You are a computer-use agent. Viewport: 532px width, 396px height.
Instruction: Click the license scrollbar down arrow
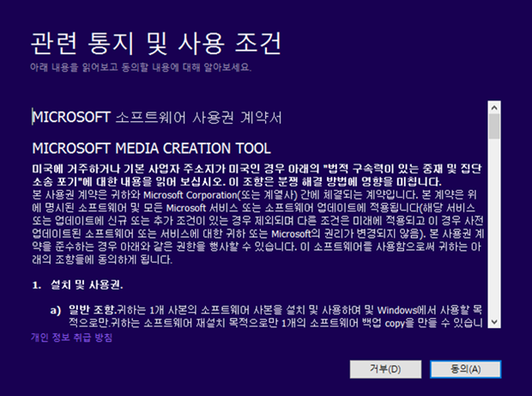click(x=494, y=321)
